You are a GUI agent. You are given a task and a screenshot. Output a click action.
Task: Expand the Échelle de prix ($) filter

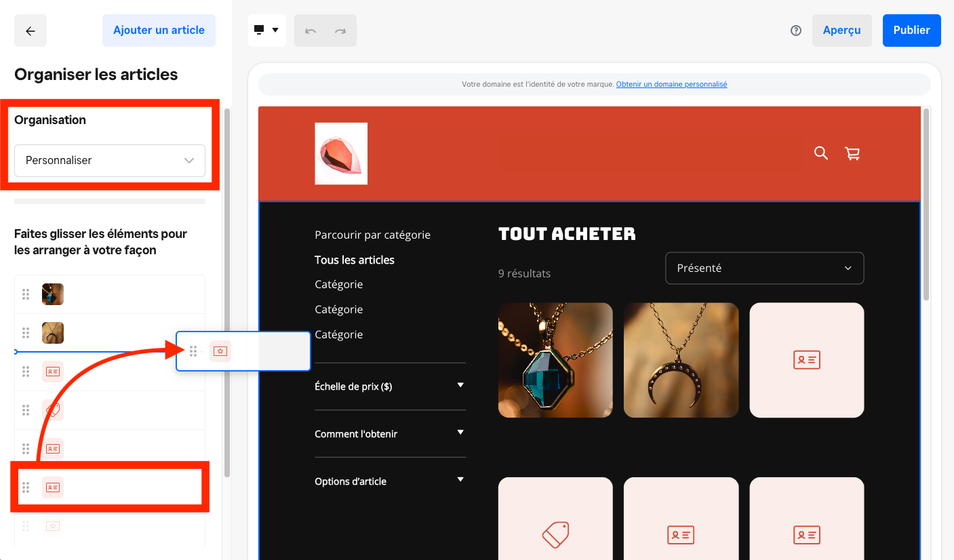click(x=390, y=386)
